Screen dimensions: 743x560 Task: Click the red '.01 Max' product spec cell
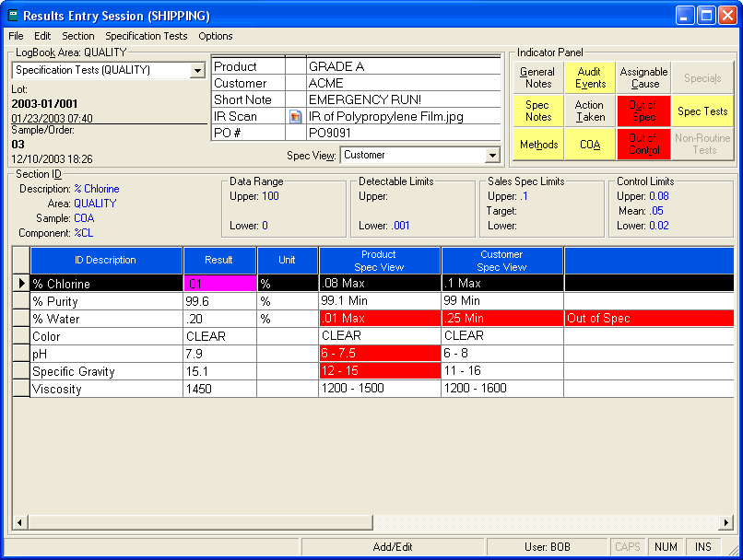click(380, 318)
